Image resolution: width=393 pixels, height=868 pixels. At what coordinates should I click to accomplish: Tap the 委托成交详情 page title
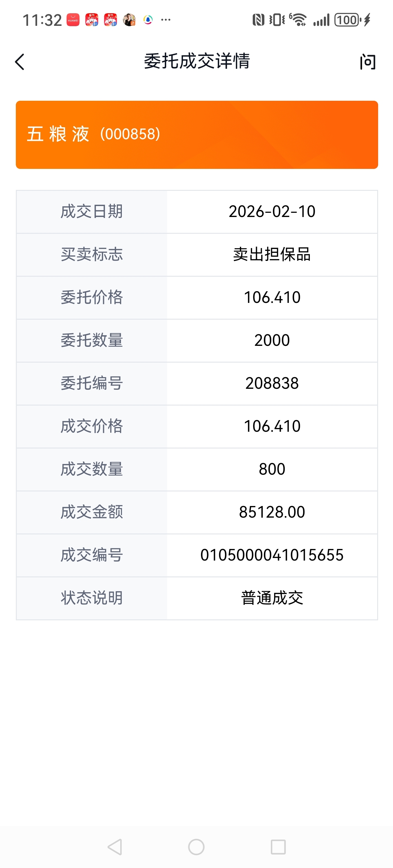click(x=197, y=61)
